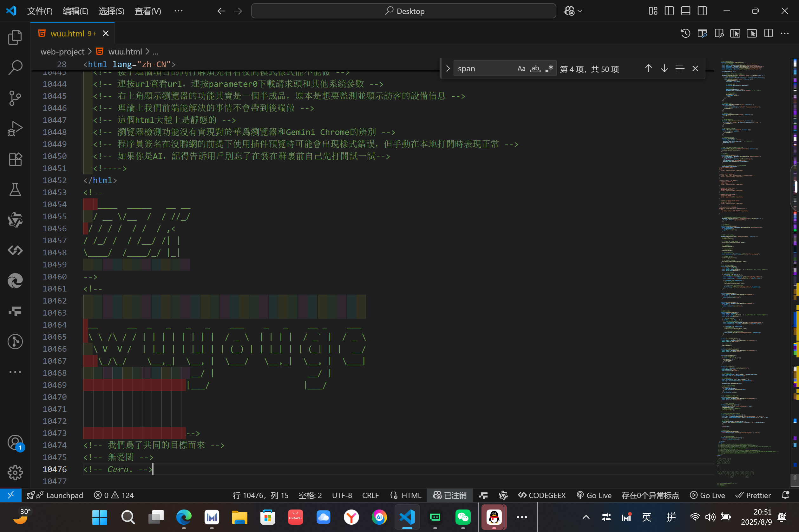Image resolution: width=799 pixels, height=532 pixels.
Task: Open the Testing flask icon view
Action: [x=15, y=190]
